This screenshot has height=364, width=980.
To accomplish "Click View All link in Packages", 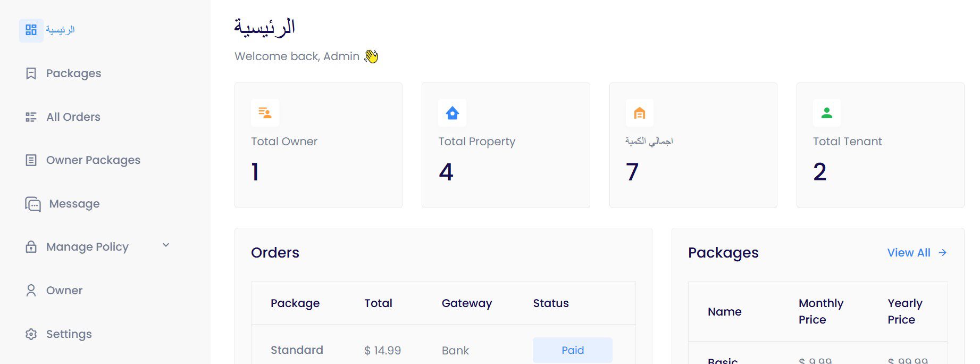I will (x=909, y=253).
